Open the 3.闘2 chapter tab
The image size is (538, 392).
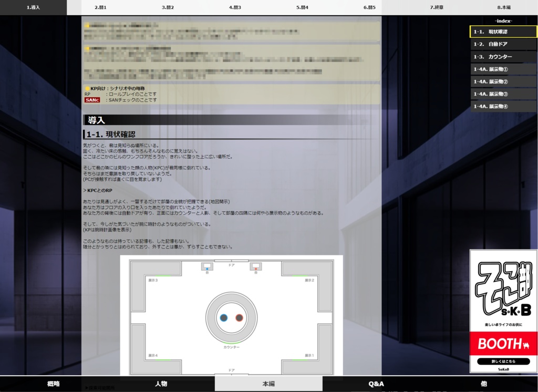(x=168, y=7)
